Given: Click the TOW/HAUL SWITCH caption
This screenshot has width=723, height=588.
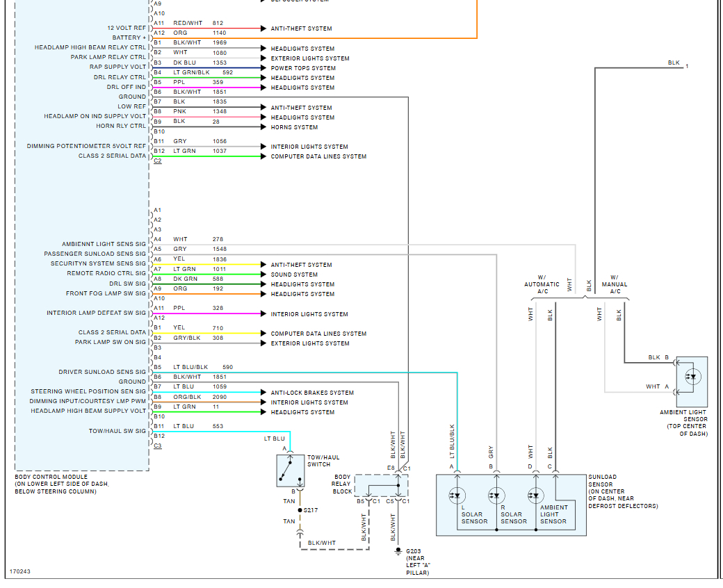Looking at the screenshot, I should pyautogui.click(x=323, y=461).
